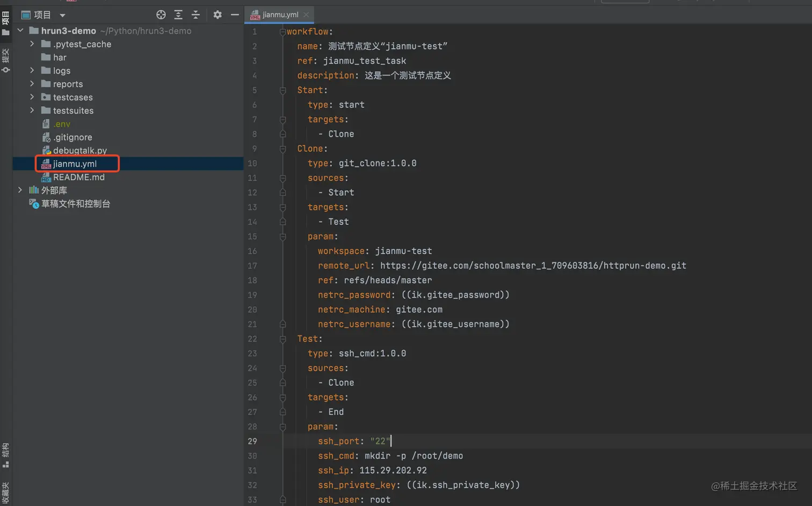Expand the reports folder
This screenshot has width=812, height=506.
point(32,84)
